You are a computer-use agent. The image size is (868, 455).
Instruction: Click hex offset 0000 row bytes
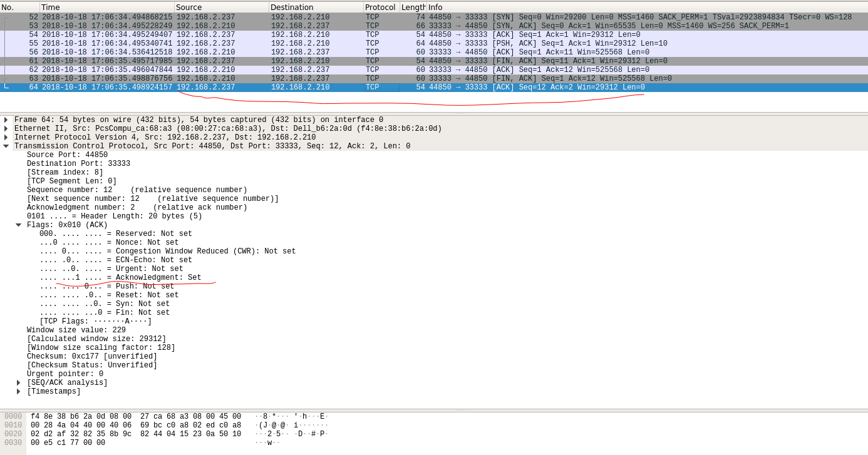click(136, 417)
